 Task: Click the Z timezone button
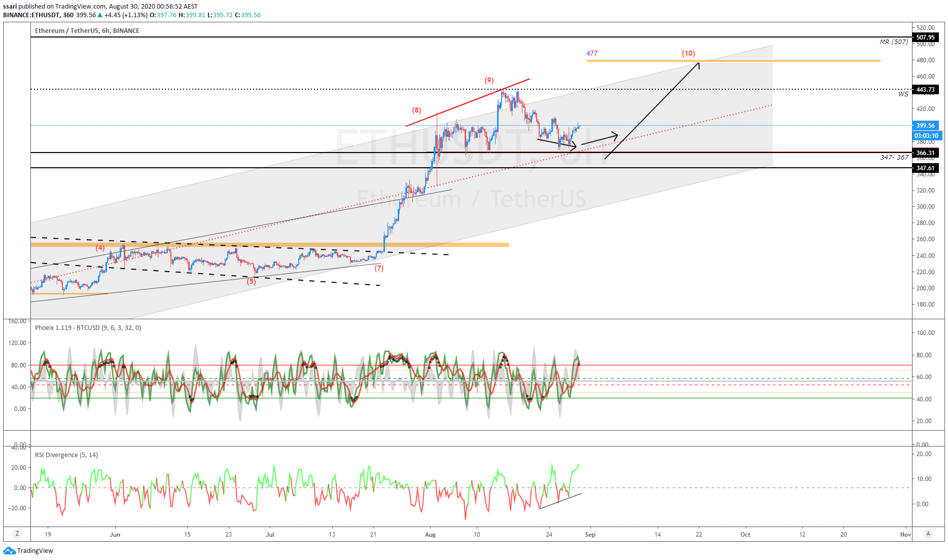coord(17,534)
